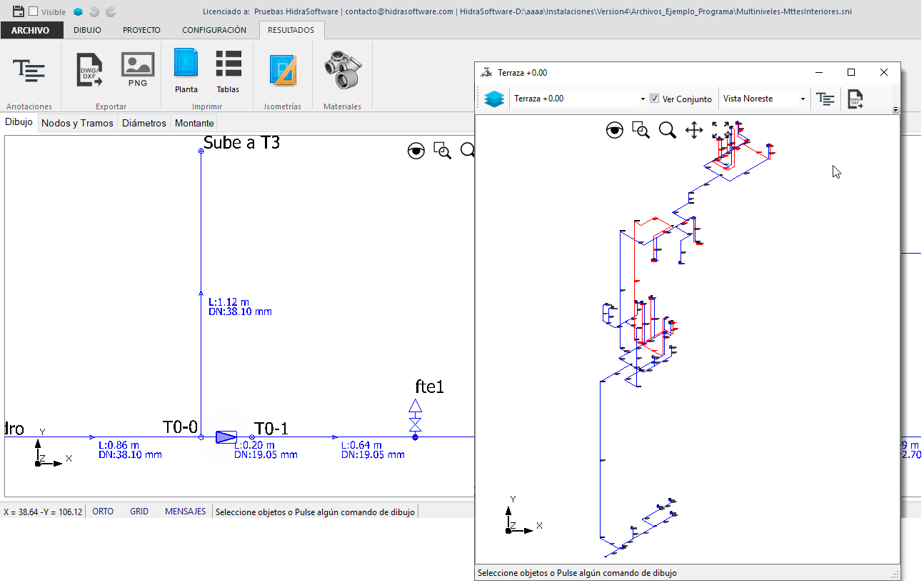Switch to the CONFIGURACIÓN ribbon tab
Viewport: 924px width, 583px height.
tap(214, 30)
